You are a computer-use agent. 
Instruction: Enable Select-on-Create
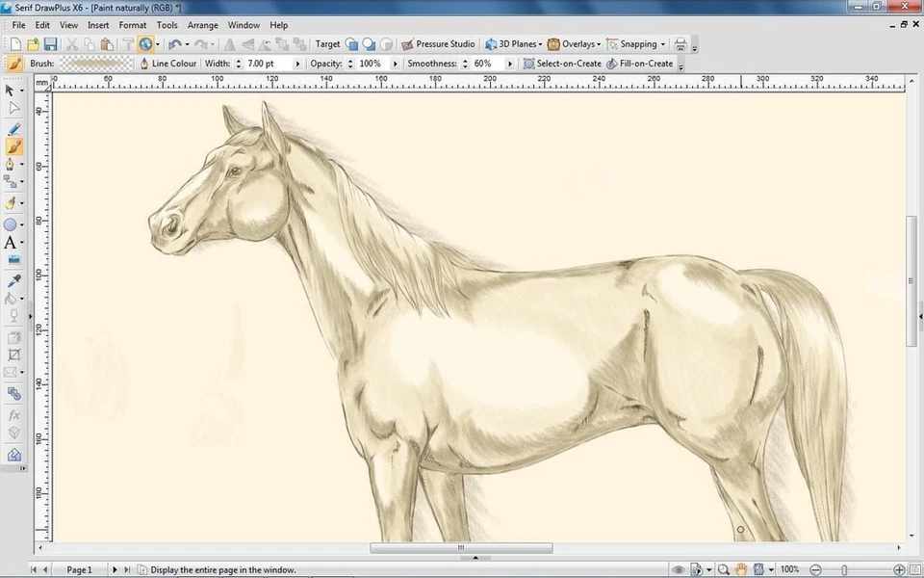coord(562,63)
